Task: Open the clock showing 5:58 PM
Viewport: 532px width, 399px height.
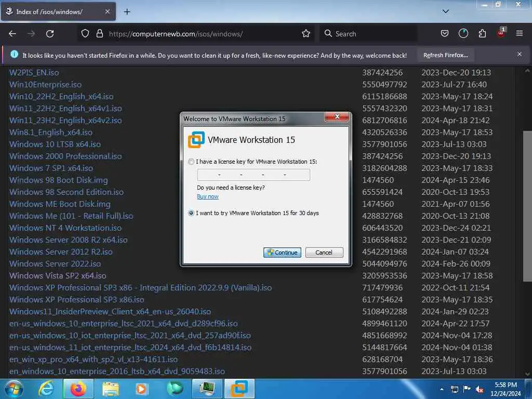Action: click(x=506, y=389)
